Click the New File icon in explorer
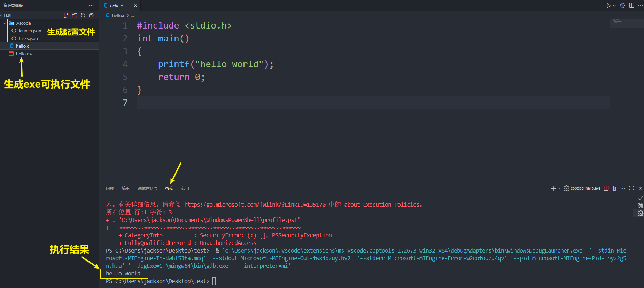The width and height of the screenshot is (644, 288). [66, 15]
